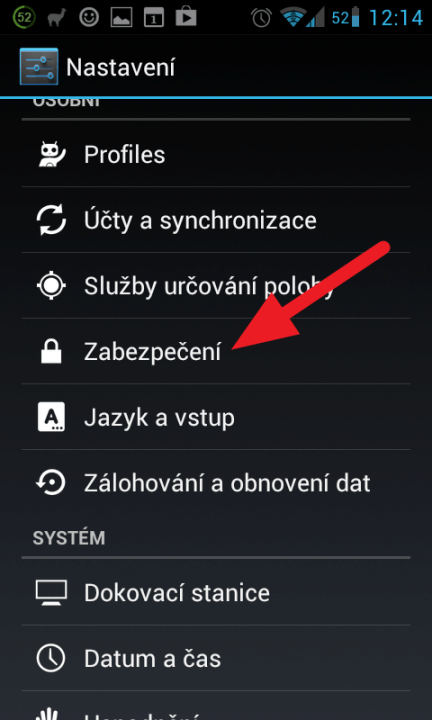432x720 pixels.
Task: Tap the sync arrows icon
Action: pyautogui.click(x=51, y=220)
